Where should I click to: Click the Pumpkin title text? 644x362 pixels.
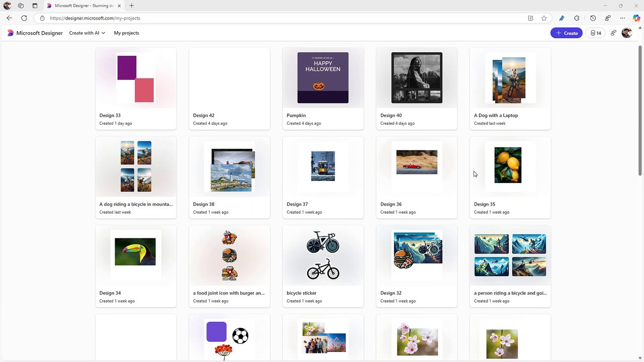296,115
